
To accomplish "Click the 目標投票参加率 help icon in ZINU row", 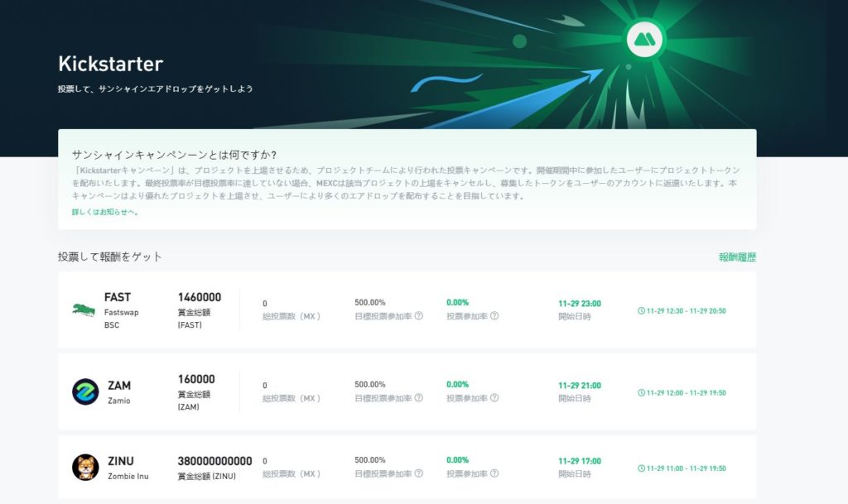I will pyautogui.click(x=419, y=474).
